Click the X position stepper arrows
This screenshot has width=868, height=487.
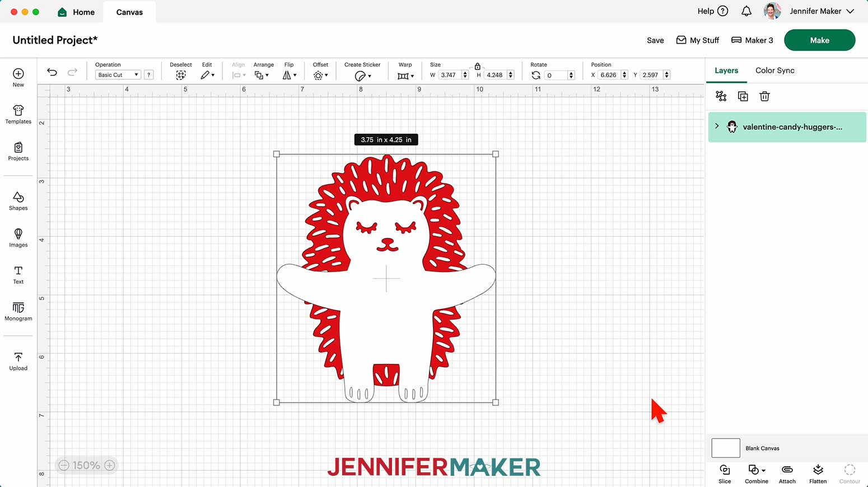[624, 75]
